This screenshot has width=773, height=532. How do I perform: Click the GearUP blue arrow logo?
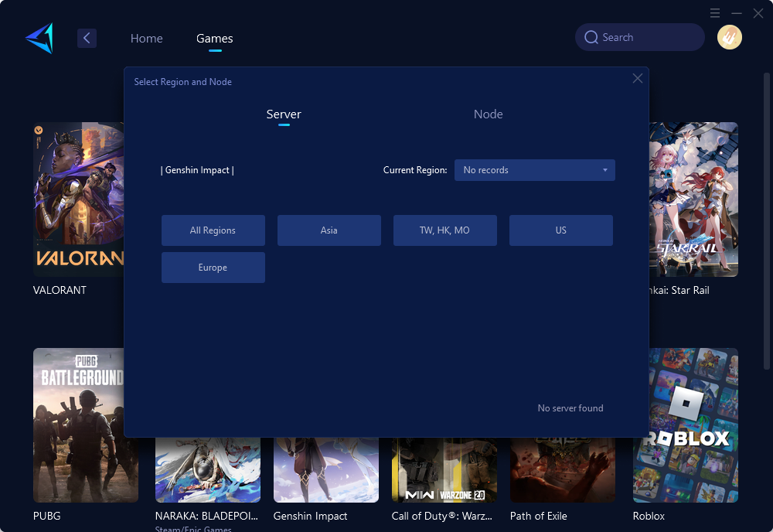tap(39, 38)
